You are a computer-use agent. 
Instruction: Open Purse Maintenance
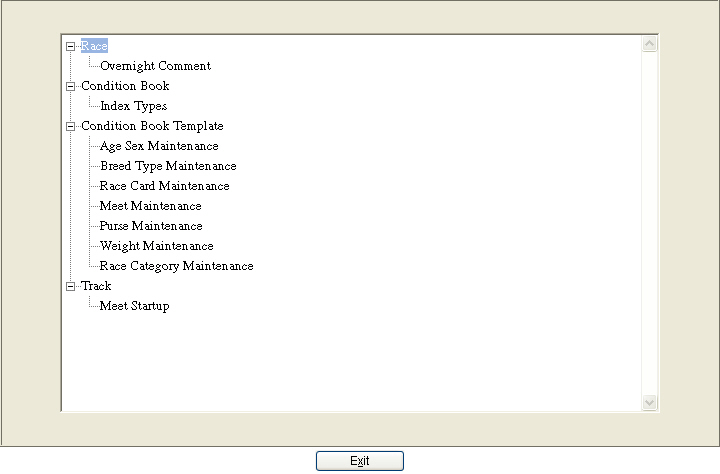tap(151, 226)
